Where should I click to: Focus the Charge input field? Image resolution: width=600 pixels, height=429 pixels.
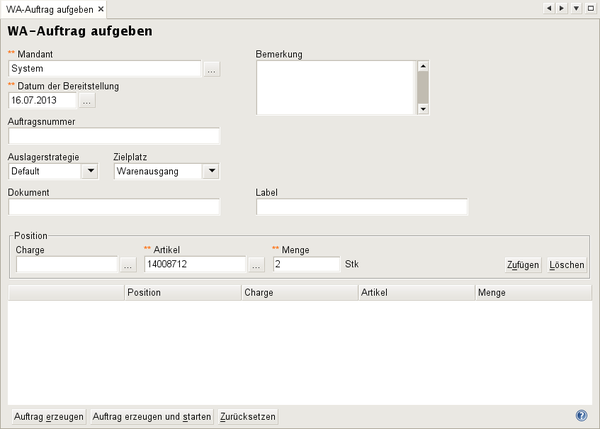click(x=67, y=264)
